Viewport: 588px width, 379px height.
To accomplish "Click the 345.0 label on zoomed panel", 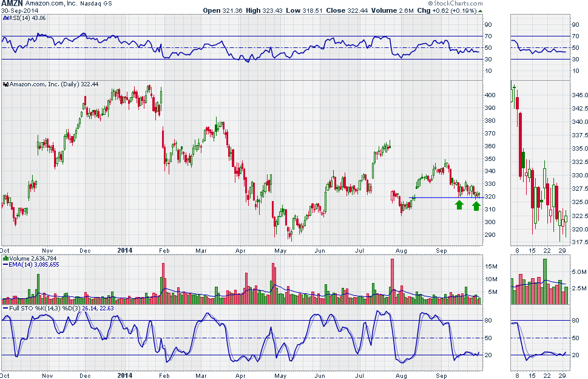I will (x=580, y=95).
